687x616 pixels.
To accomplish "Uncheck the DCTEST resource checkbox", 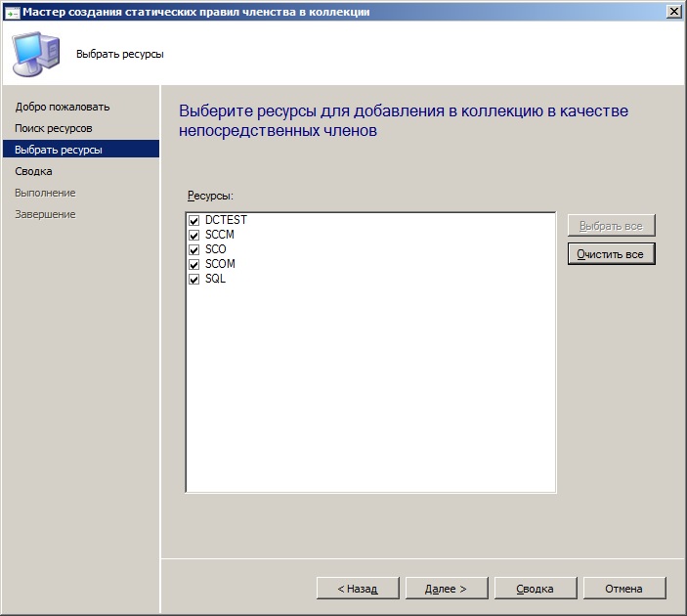I will (x=193, y=220).
